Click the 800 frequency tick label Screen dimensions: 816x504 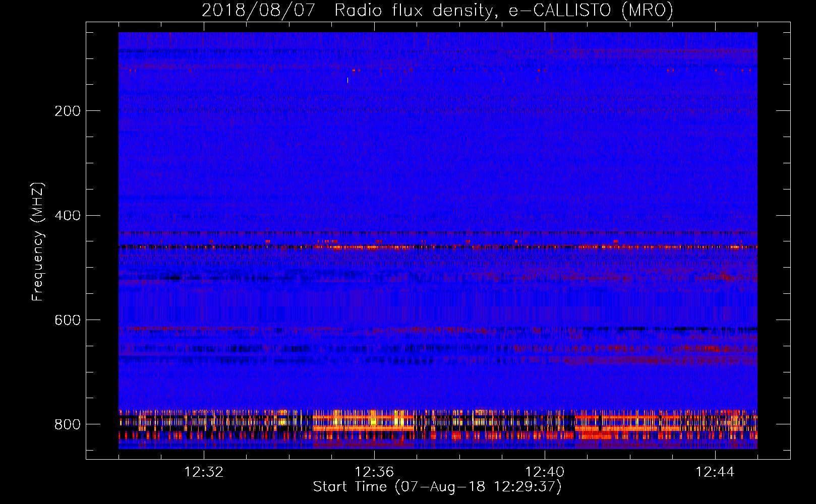67,424
